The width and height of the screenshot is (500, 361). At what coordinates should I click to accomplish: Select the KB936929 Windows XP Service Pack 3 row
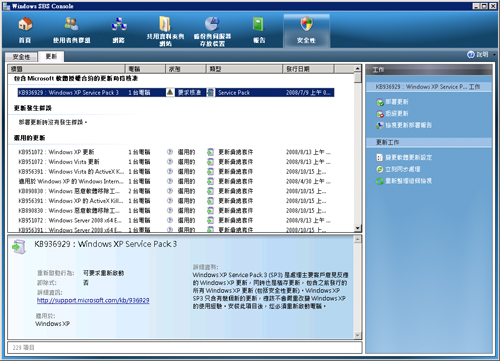click(x=176, y=92)
